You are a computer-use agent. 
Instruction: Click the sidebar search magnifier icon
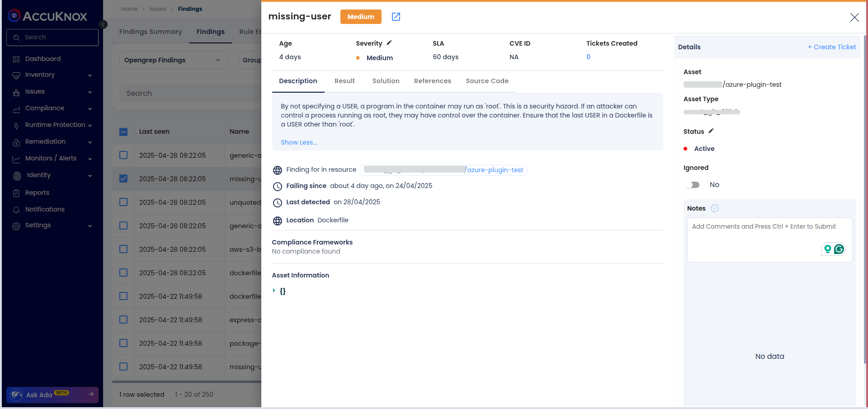(16, 38)
